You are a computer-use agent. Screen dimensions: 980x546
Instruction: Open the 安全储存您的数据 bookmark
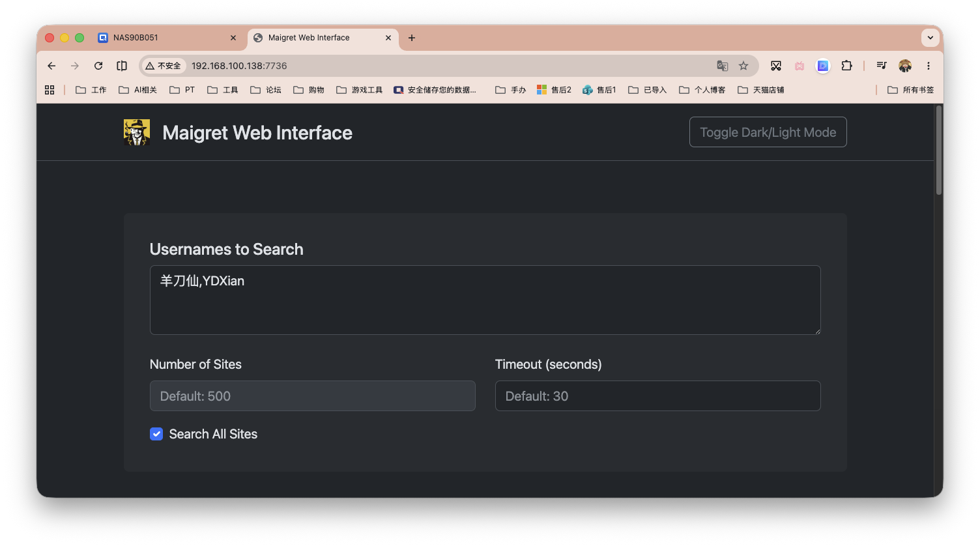(435, 90)
